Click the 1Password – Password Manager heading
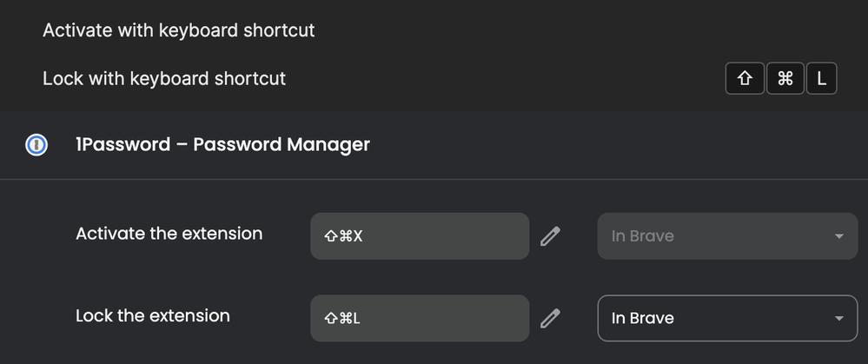 tap(222, 144)
